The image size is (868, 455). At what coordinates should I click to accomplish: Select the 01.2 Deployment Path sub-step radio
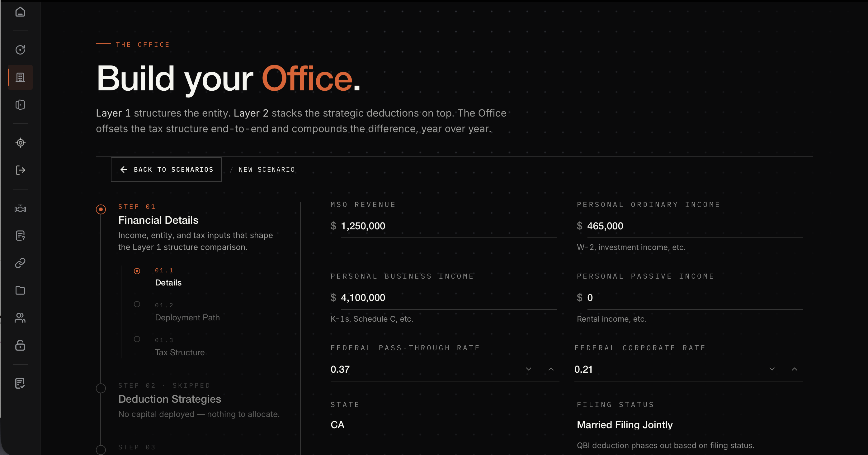coord(137,304)
